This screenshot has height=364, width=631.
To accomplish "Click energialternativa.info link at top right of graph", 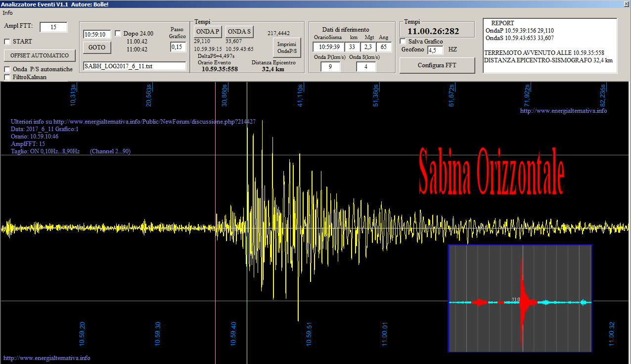I will point(564,111).
